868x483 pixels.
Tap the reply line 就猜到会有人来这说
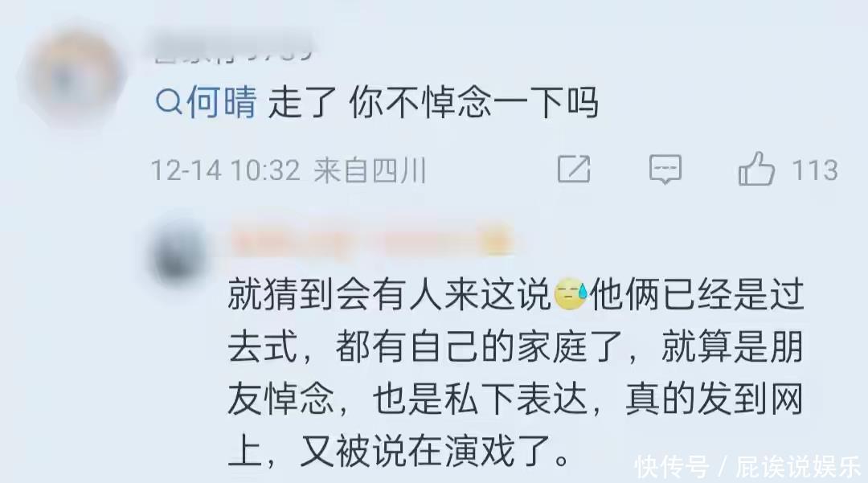(x=389, y=294)
